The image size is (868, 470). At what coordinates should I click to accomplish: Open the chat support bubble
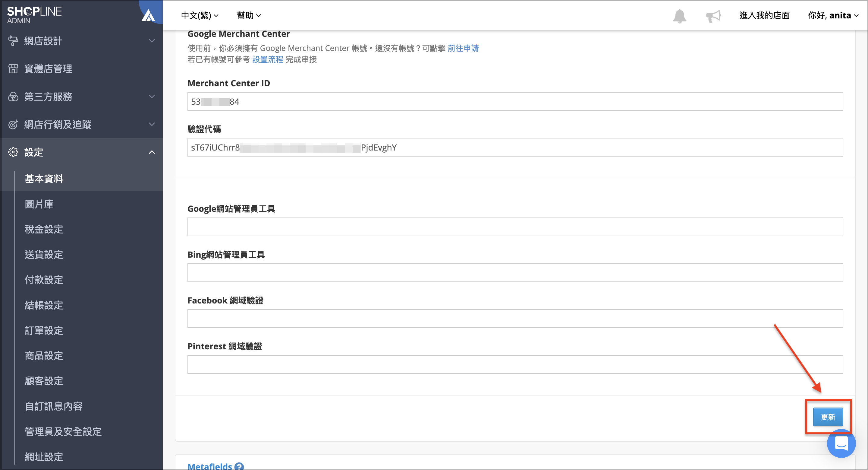tap(841, 443)
